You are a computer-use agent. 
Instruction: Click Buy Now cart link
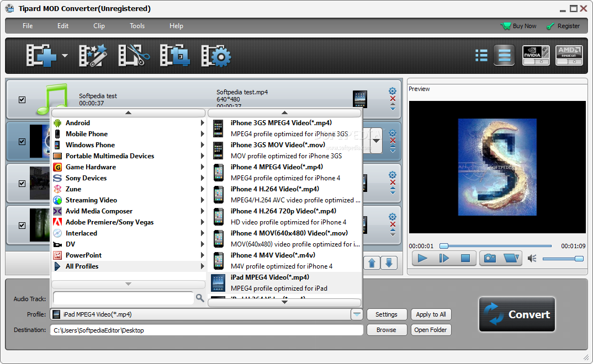(518, 26)
